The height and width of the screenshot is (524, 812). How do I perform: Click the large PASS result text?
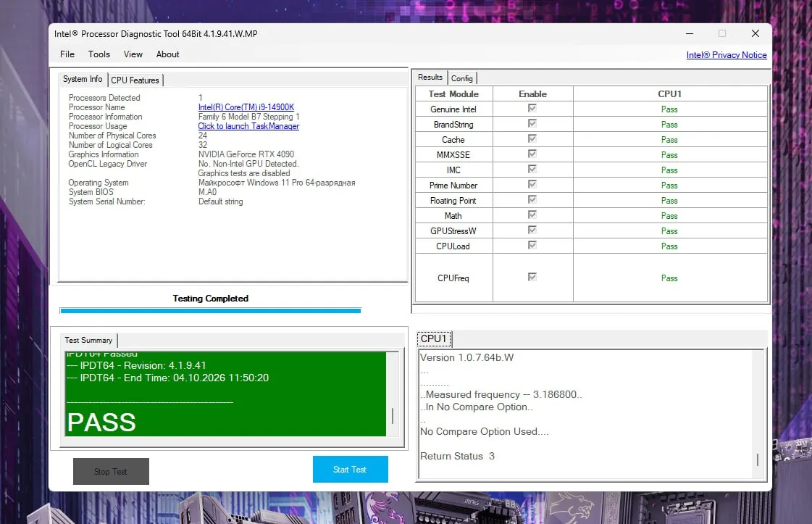coord(101,423)
